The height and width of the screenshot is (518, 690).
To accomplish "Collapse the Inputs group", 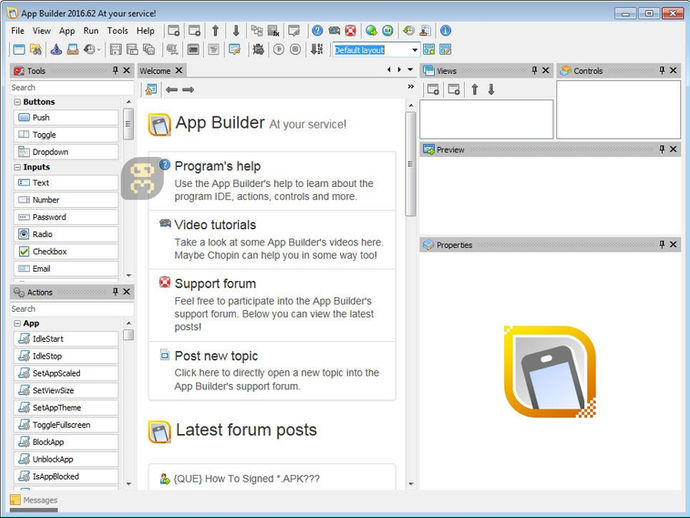I will tap(17, 167).
